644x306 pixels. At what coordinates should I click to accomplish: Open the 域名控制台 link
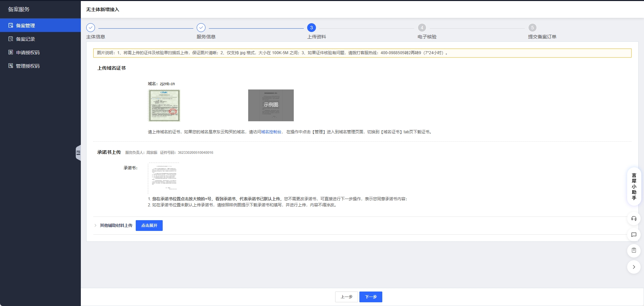click(271, 132)
